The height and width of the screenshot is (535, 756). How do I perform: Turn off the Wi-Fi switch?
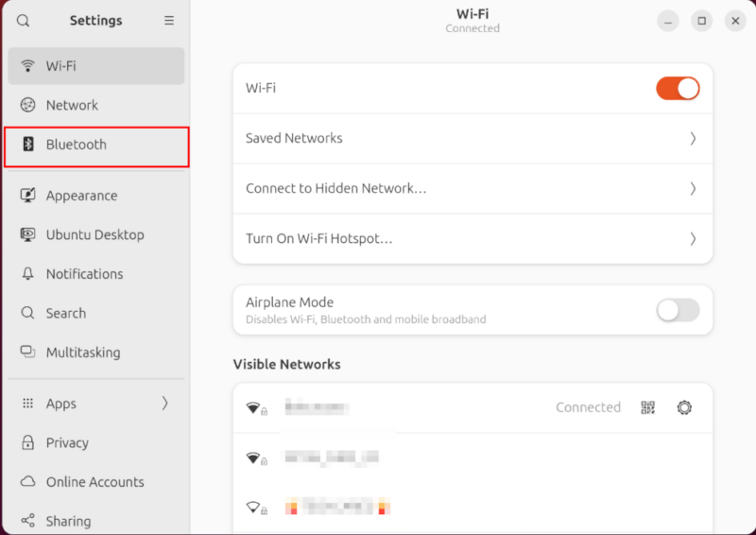point(678,88)
